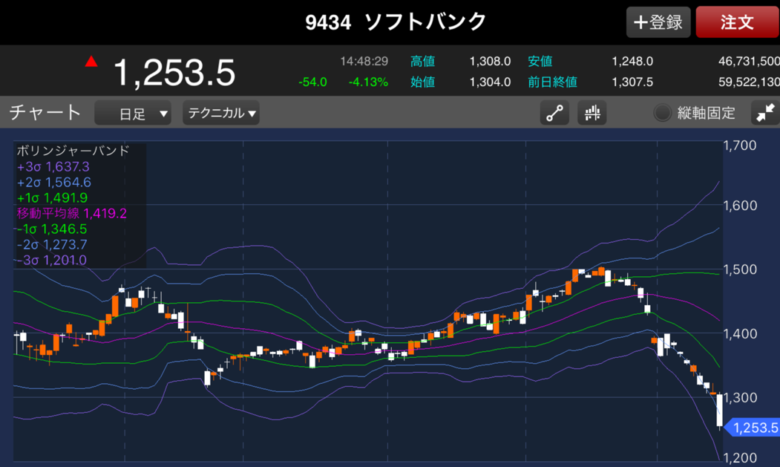Click the blue 1,253.5 current price marker
Screen dimensions: 780x467
[x=753, y=428]
